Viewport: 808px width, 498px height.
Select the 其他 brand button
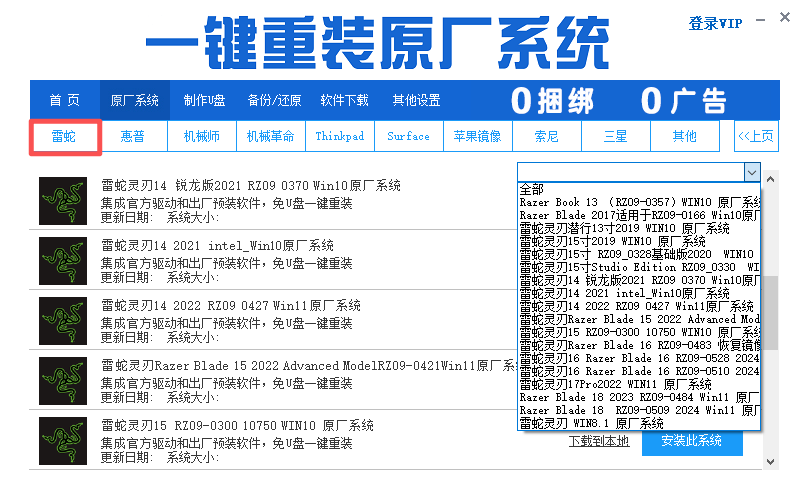(685, 136)
